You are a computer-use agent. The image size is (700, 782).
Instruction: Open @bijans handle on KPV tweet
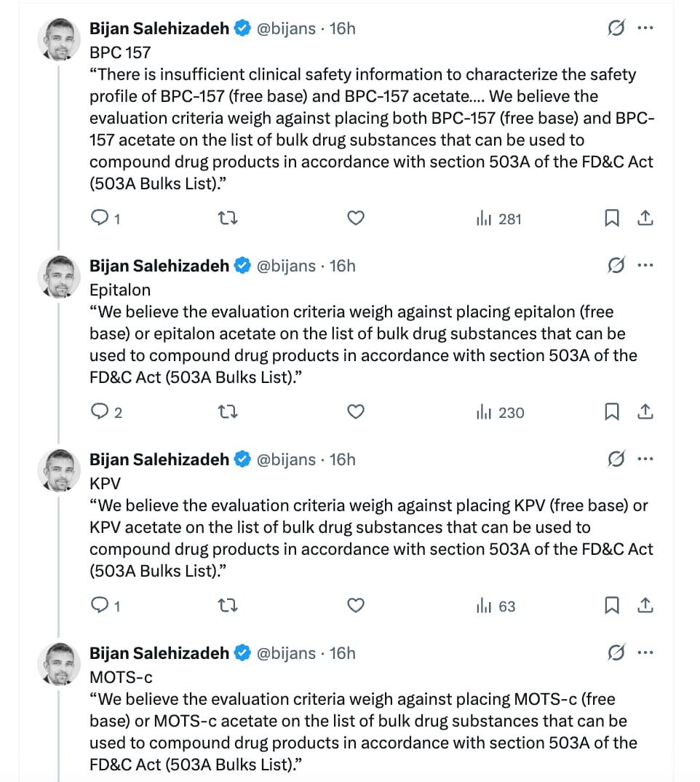coord(286,459)
